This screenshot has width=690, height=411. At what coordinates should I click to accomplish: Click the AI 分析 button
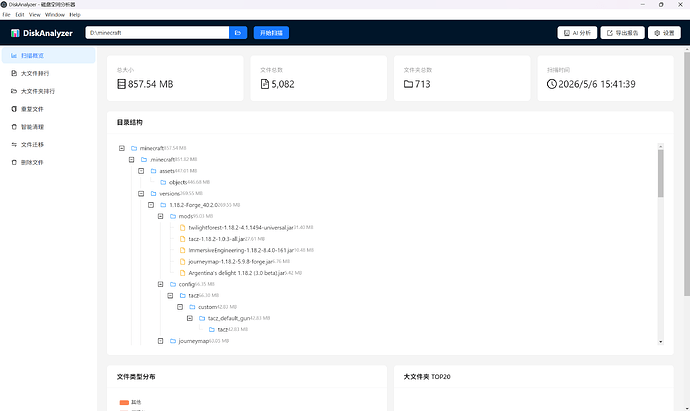click(x=577, y=33)
